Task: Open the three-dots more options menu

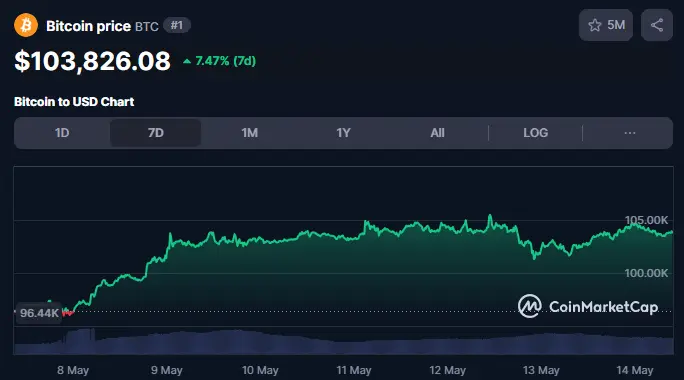Action: 629,133
